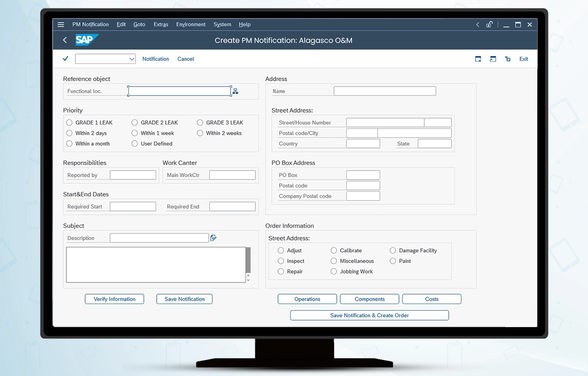Open the Extras menu
588x376 pixels.
[161, 24]
